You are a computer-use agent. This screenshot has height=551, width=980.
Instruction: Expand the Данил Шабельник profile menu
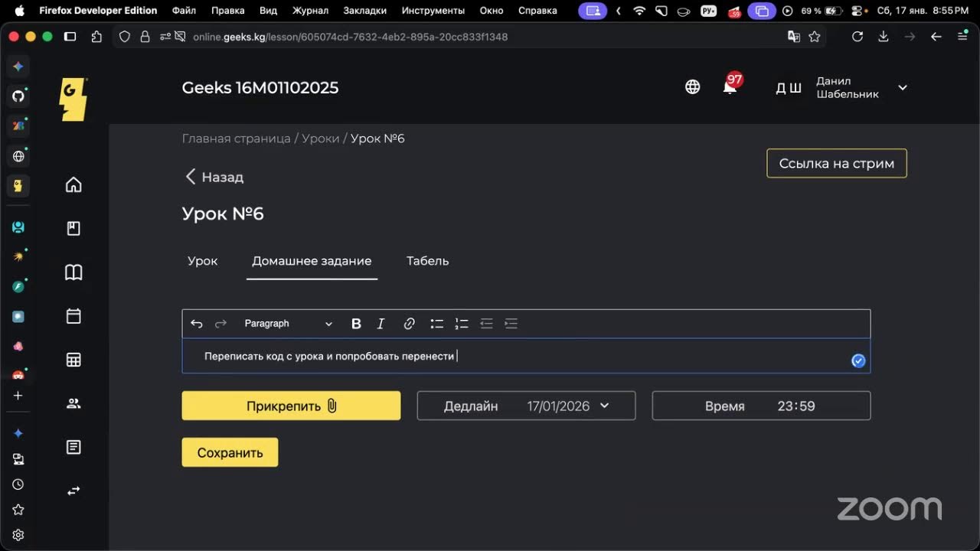pyautogui.click(x=903, y=87)
